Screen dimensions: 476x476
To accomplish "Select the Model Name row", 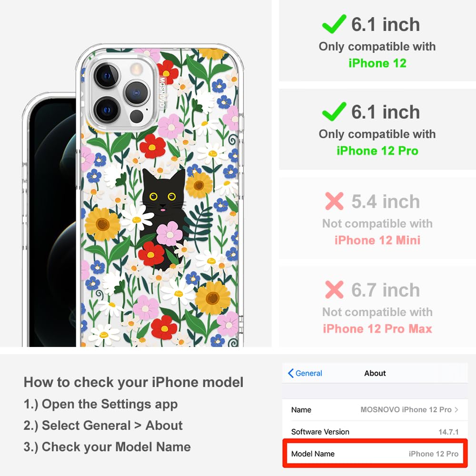I will pos(375,454).
